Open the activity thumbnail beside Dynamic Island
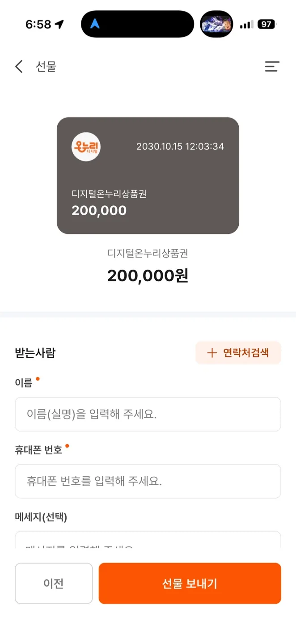This screenshot has height=644, width=296. pyautogui.click(x=216, y=24)
